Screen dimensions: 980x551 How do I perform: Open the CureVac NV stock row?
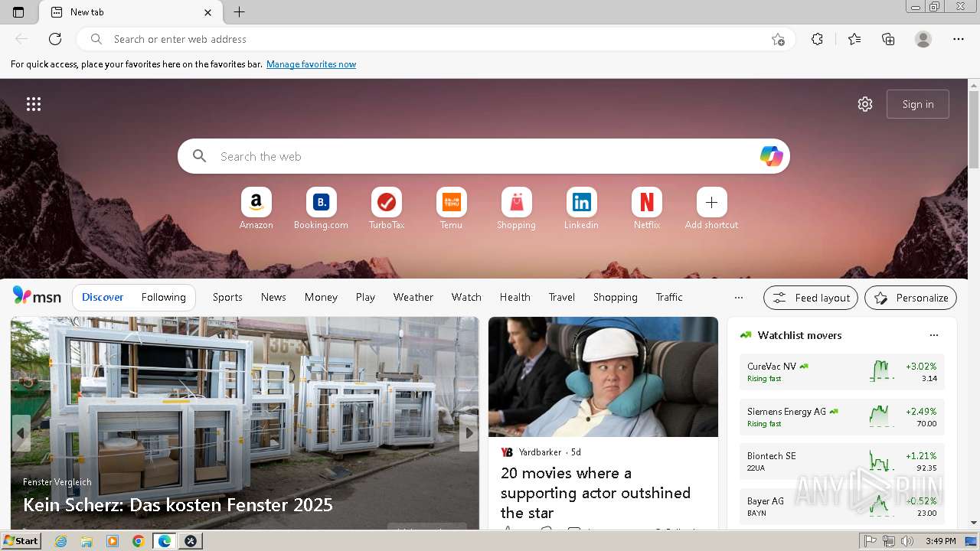(842, 372)
